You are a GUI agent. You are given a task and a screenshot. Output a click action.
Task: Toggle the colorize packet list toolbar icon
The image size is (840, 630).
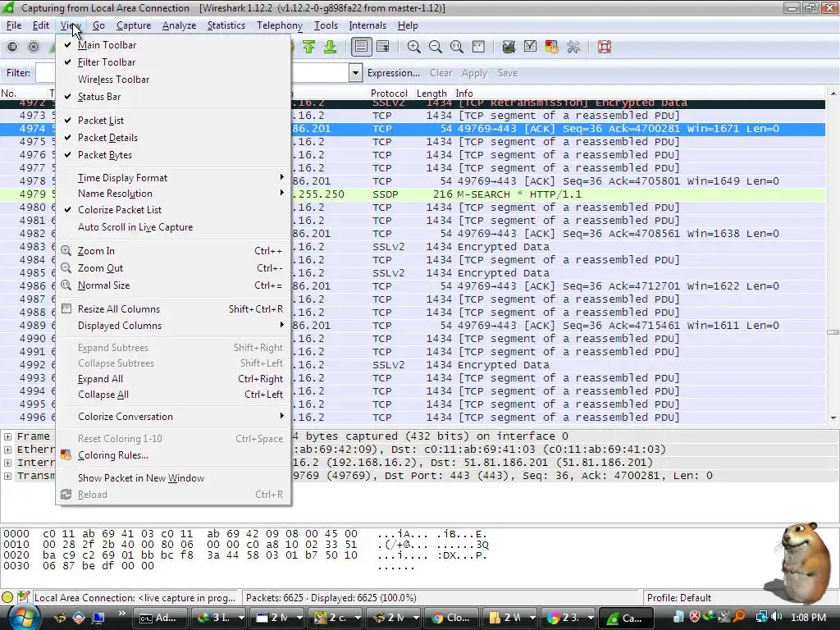click(362, 47)
